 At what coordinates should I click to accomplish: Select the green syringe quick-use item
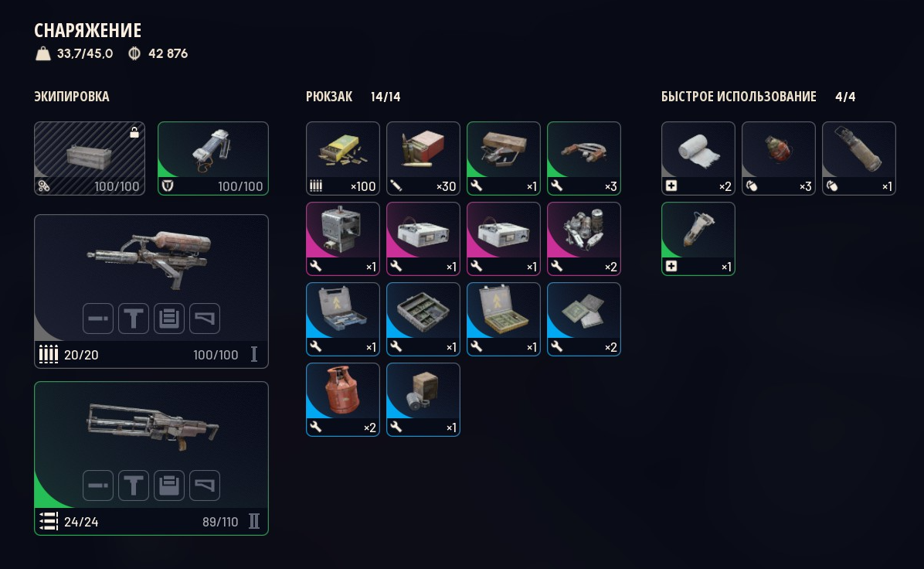coord(698,239)
